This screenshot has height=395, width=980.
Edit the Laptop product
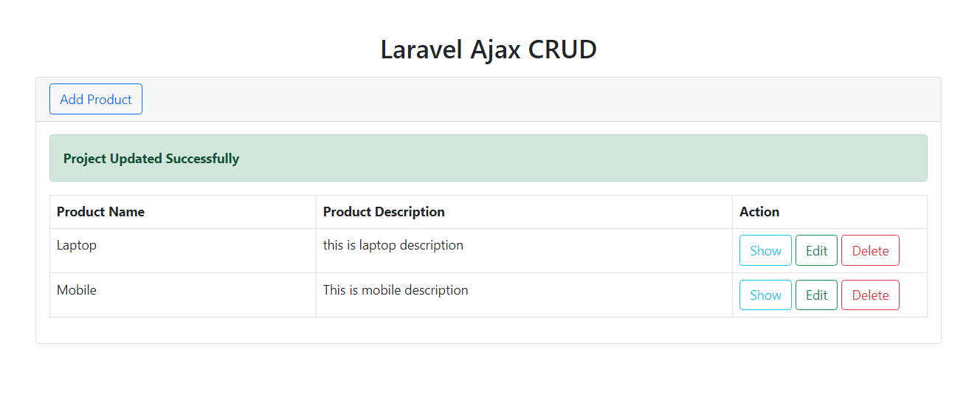[x=816, y=250]
